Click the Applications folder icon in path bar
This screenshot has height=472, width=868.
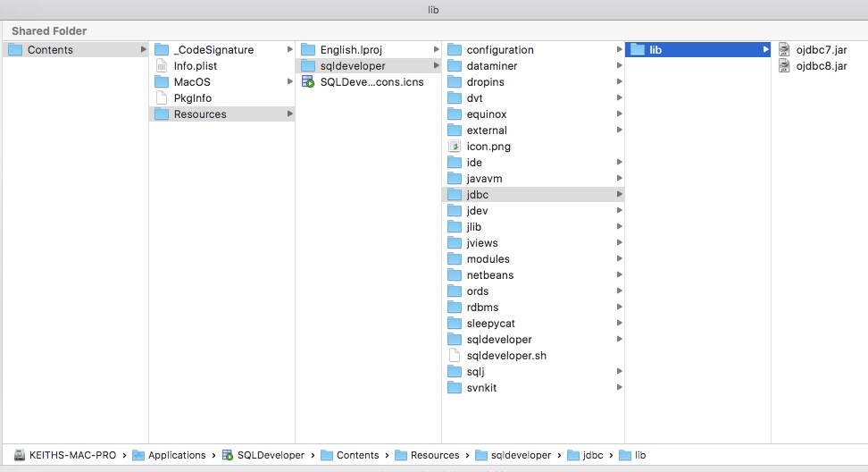pyautogui.click(x=138, y=455)
